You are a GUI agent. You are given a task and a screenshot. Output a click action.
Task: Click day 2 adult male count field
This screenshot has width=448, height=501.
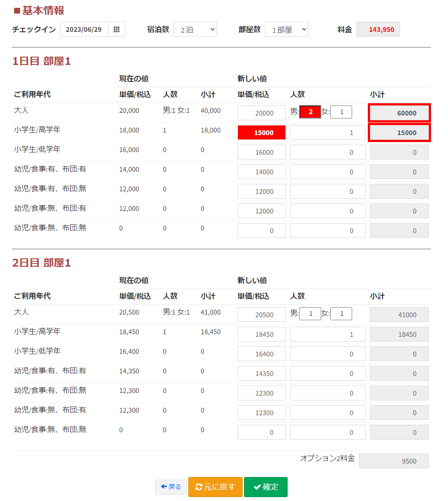(x=310, y=314)
